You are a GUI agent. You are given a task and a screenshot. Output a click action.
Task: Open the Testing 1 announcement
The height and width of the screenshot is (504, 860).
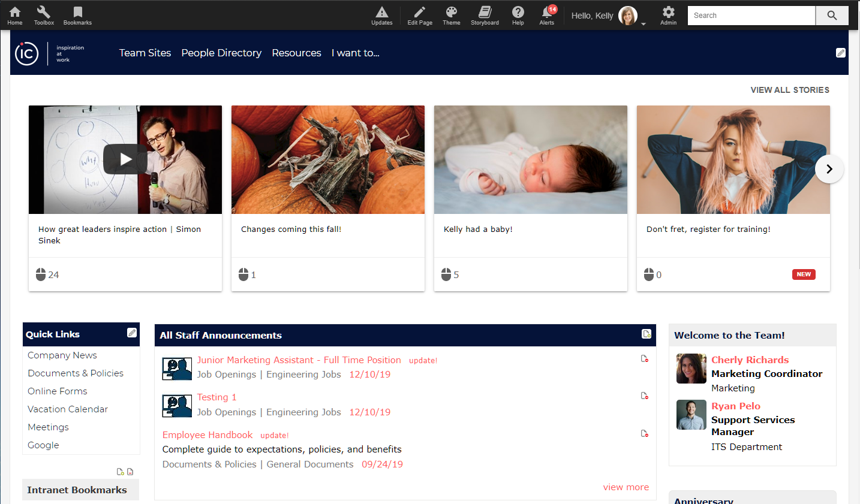click(216, 397)
